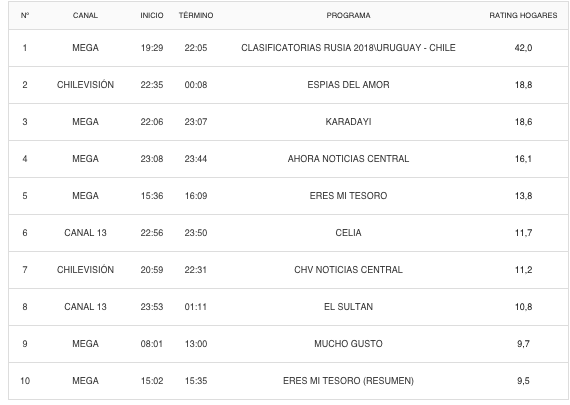Viewport: 570px width, 405px height.
Task: Select the ESPIAS DEL AMOR program cell
Action: pos(348,85)
